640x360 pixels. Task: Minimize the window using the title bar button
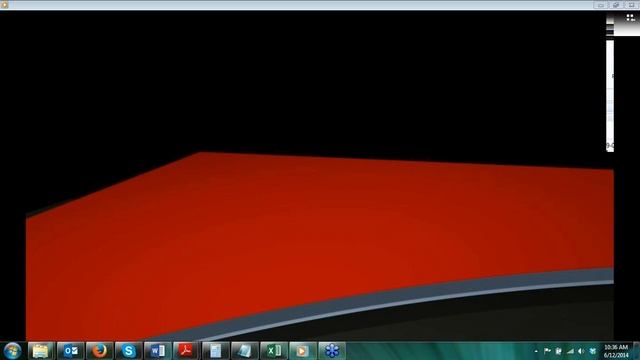601,5
